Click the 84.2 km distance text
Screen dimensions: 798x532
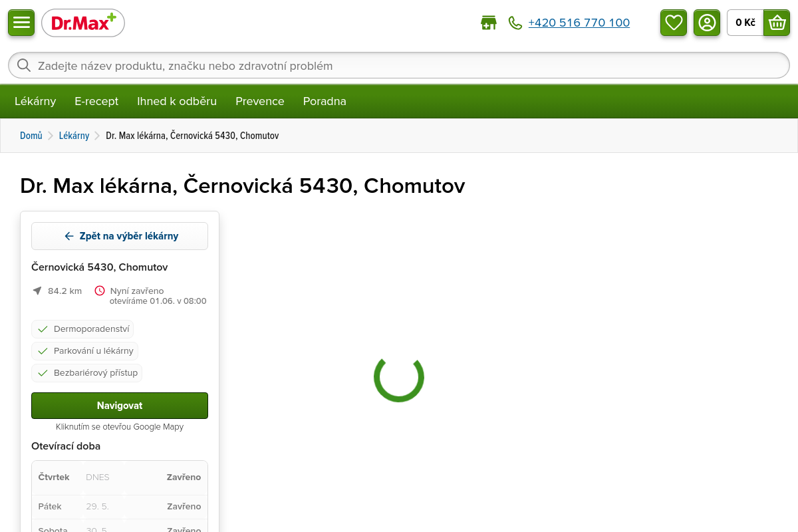click(x=65, y=291)
